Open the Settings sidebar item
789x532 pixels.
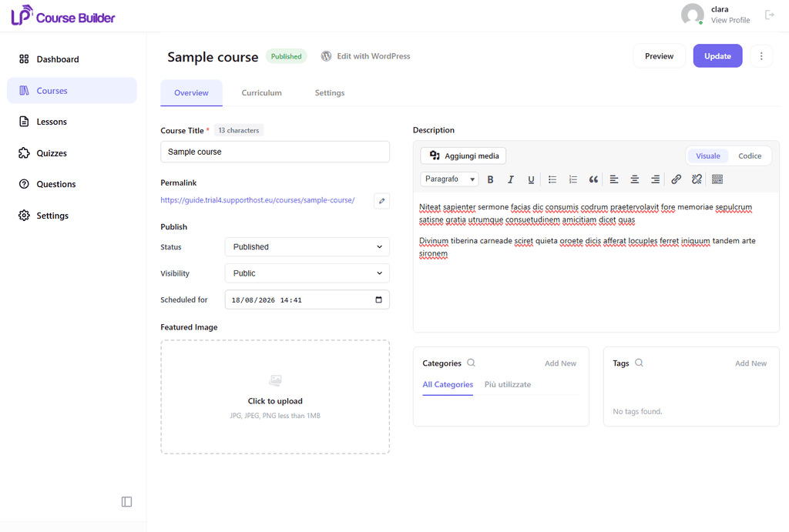tap(72, 216)
